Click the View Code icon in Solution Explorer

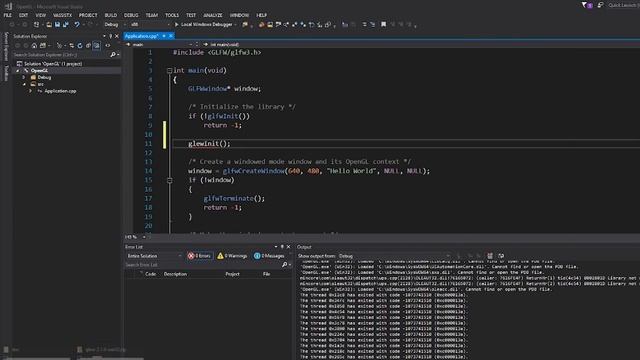(x=108, y=46)
